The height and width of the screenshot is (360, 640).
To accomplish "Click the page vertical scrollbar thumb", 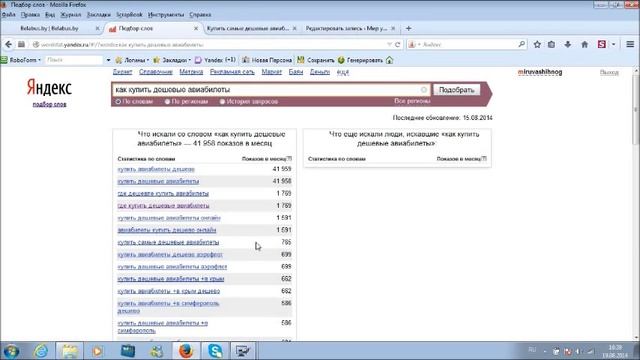I will pyautogui.click(x=635, y=108).
